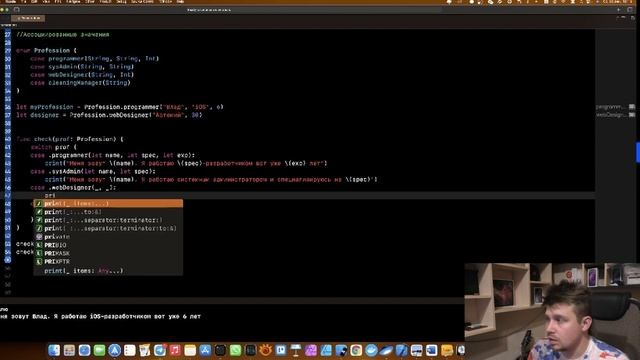Viewport: 640px width, 360px height.
Task: Choose PRIBIO completion
Action: click(108, 245)
